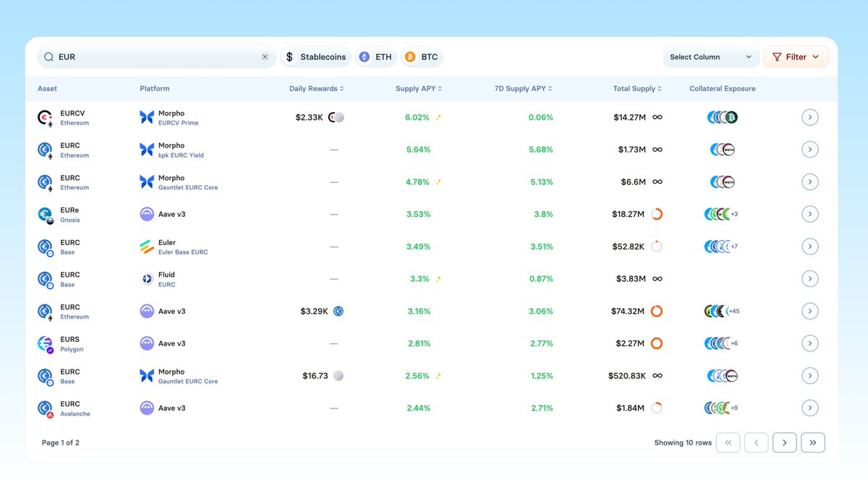The height and width of the screenshot is (488, 868).
Task: Expand the EURCV Prime row details chevron
Action: coord(810,116)
